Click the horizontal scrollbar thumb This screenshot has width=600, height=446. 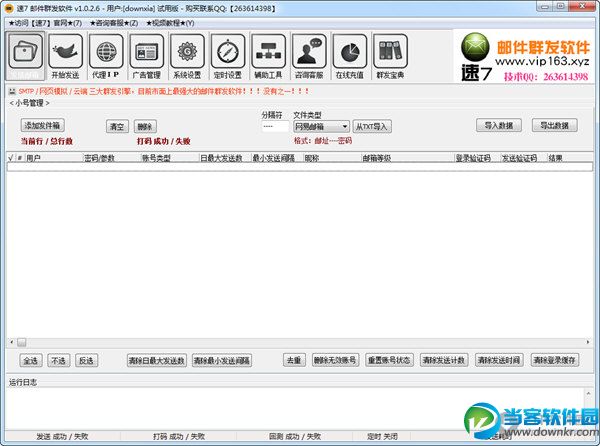pos(21,342)
